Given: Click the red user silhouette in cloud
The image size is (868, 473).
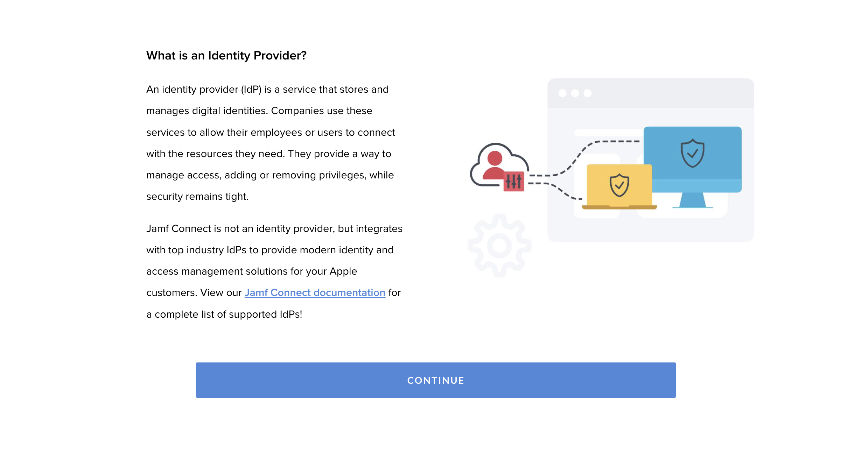Looking at the screenshot, I should pyautogui.click(x=495, y=165).
